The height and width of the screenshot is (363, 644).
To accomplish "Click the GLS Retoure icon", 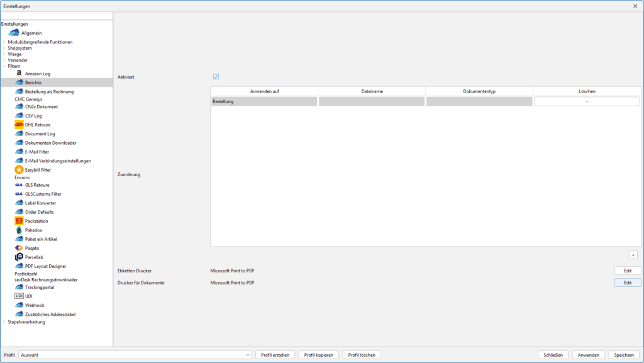I will click(19, 185).
